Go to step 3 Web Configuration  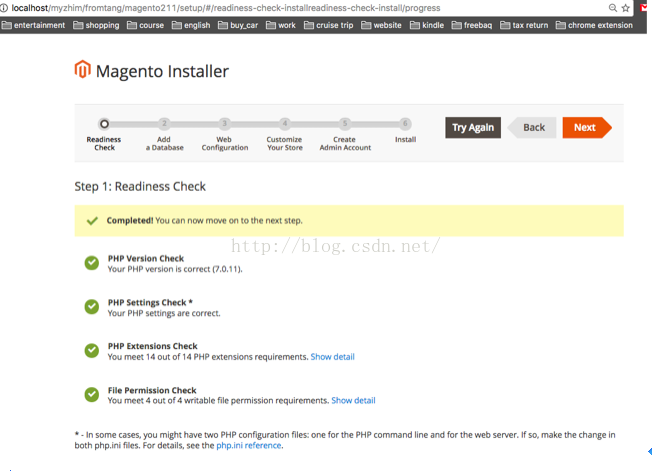(x=225, y=123)
